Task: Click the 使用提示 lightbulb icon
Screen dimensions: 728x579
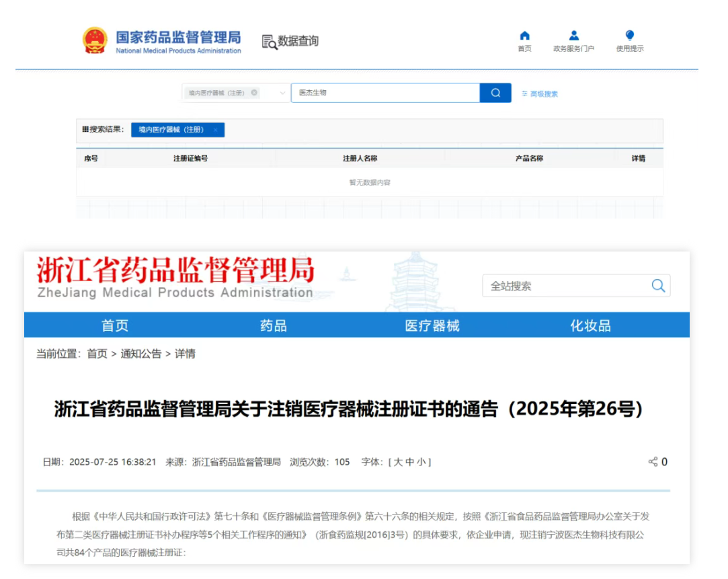Action: tap(629, 36)
